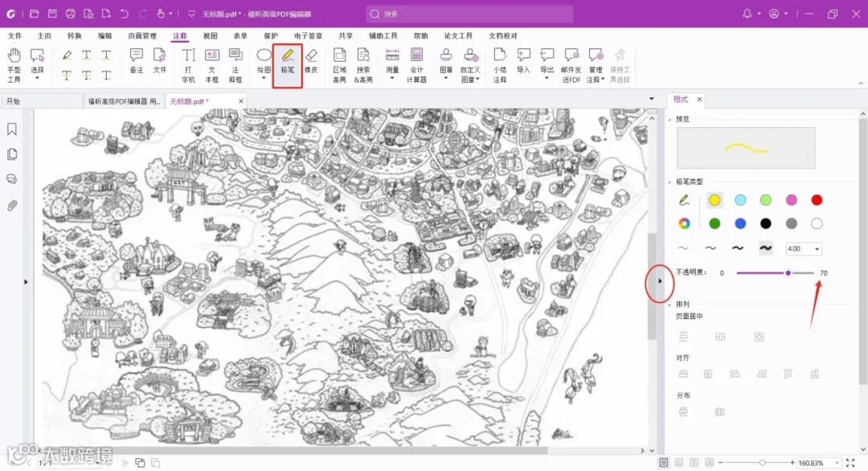868x471 pixels.
Task: Pick the yellow pencil color swatch
Action: [714, 200]
